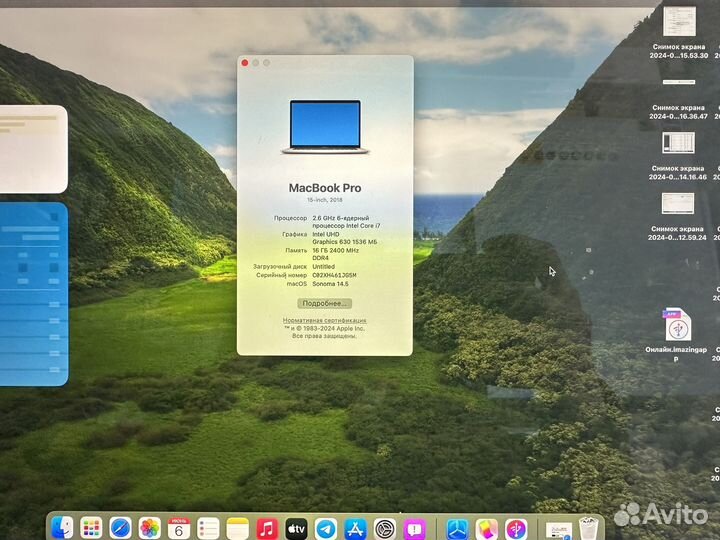
Task: Open the yellow Notes app
Action: tap(237, 528)
